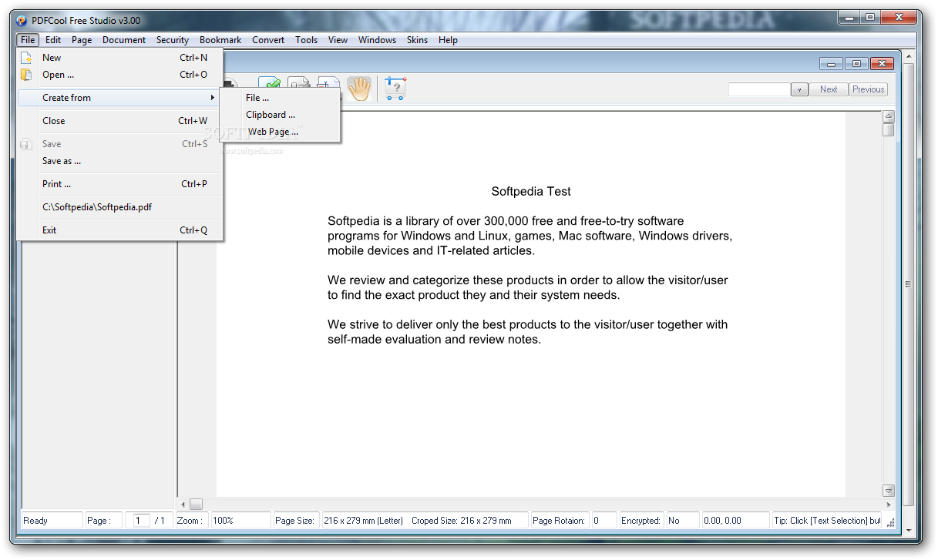Close the inner document window
Screen dimensions: 938x560
(881, 64)
